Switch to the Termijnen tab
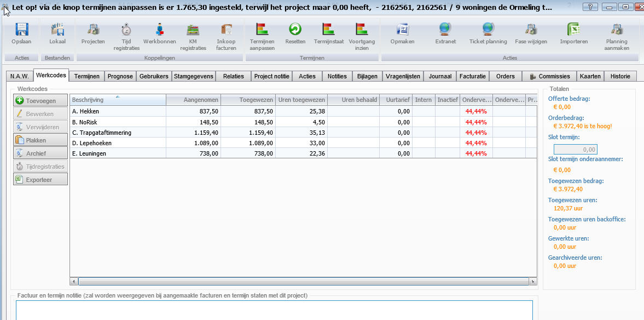Image resolution: width=644 pixels, height=320 pixels. (86, 77)
